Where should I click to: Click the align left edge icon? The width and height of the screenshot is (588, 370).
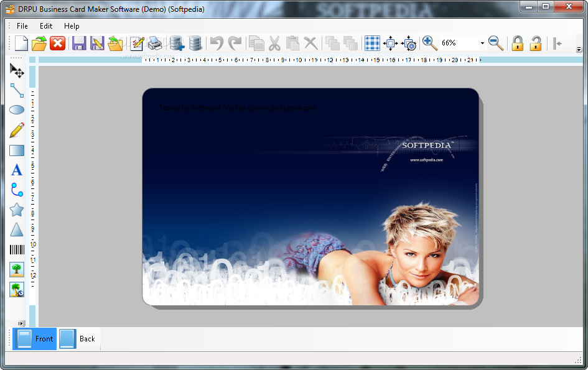pyautogui.click(x=558, y=43)
